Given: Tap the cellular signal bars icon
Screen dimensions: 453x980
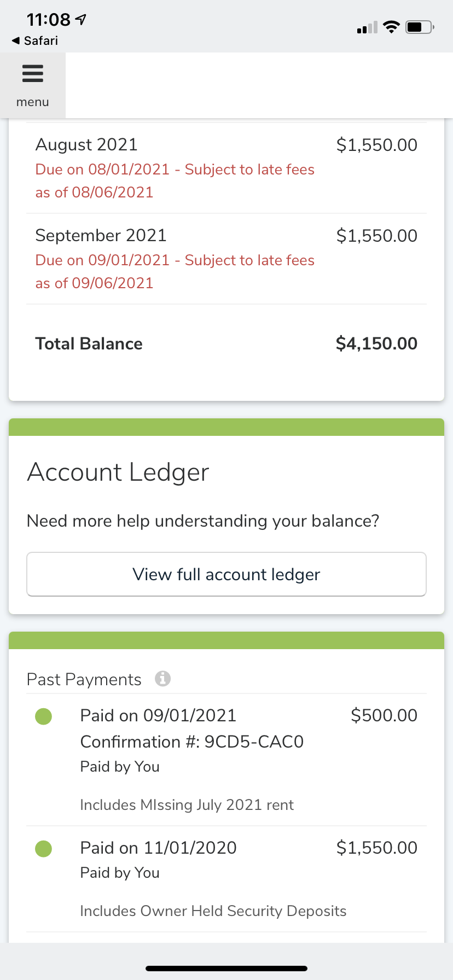Looking at the screenshot, I should click(367, 27).
